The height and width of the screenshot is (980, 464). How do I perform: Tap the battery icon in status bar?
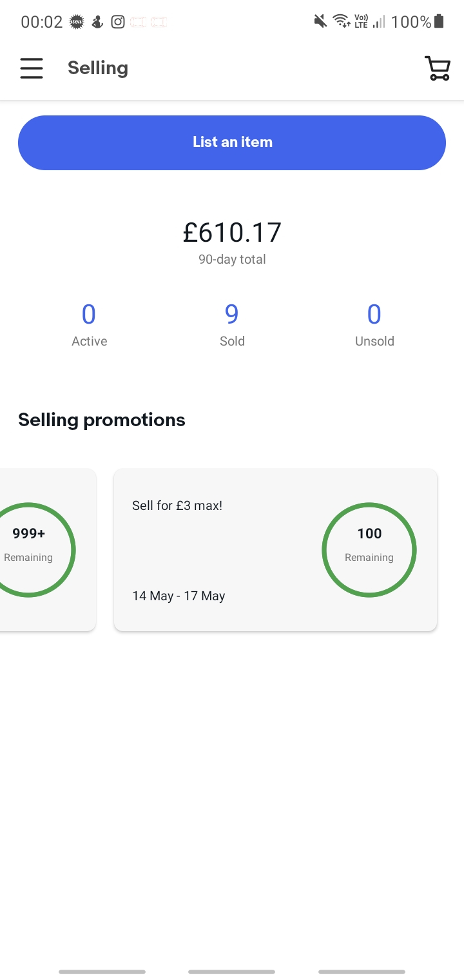[x=440, y=22]
